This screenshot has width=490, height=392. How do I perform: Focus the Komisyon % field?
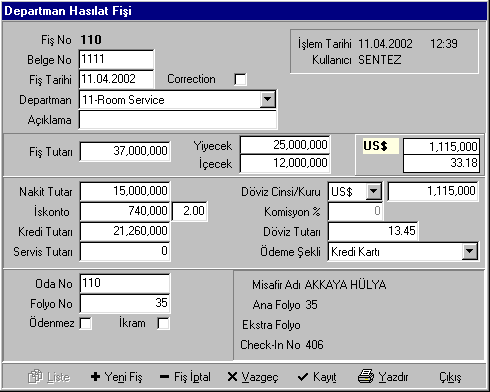point(355,211)
